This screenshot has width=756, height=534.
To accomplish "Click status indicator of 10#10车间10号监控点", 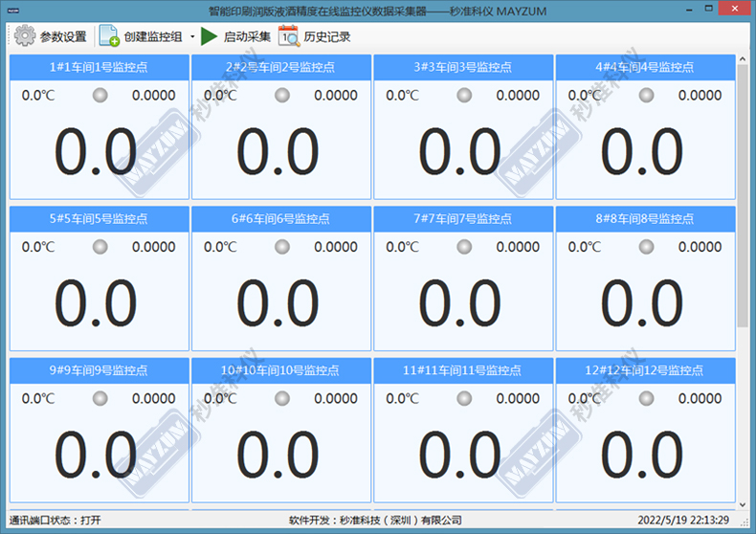I will [282, 398].
